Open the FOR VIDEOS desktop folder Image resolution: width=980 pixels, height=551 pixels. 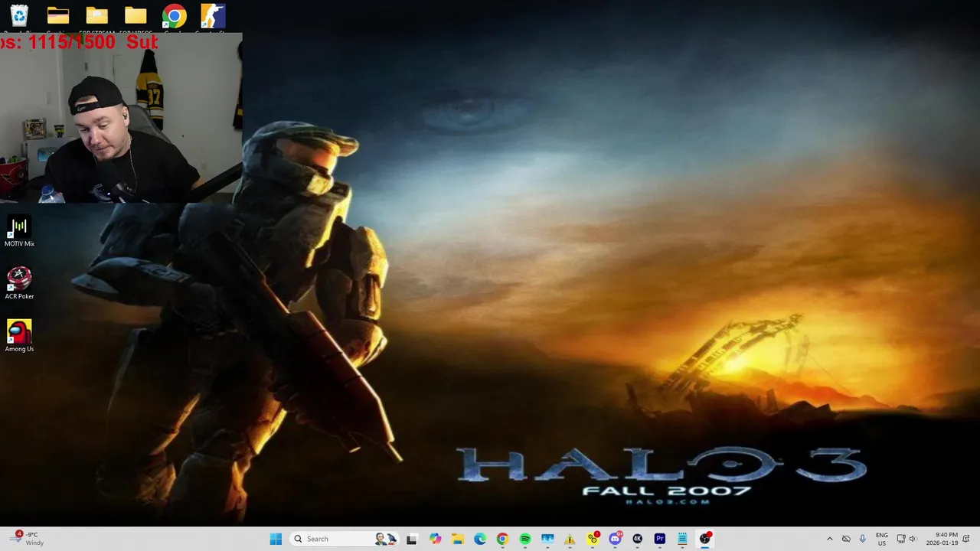click(136, 16)
